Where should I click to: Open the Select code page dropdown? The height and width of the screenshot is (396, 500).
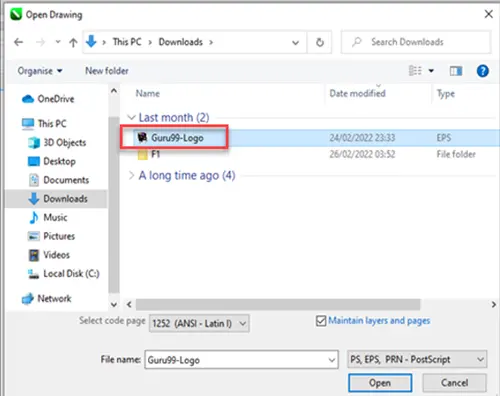[199, 323]
